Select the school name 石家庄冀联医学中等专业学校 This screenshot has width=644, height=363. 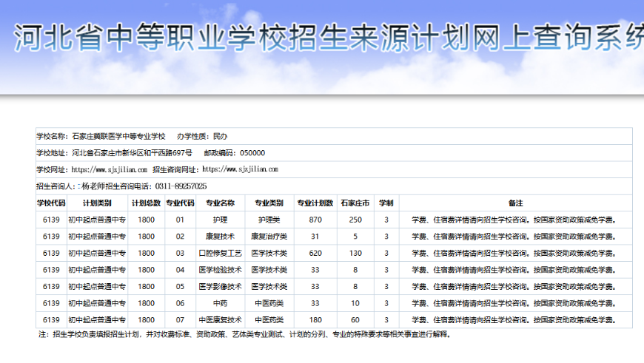pos(118,137)
